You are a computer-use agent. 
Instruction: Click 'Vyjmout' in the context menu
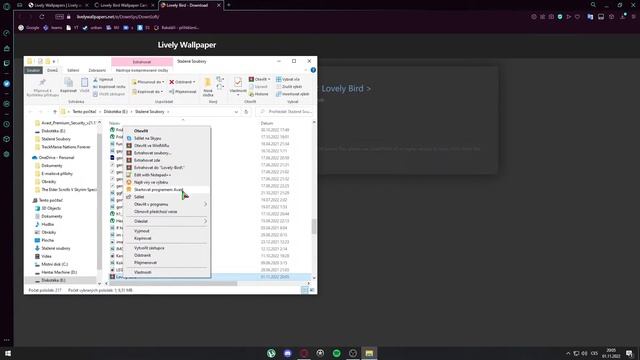click(141, 231)
